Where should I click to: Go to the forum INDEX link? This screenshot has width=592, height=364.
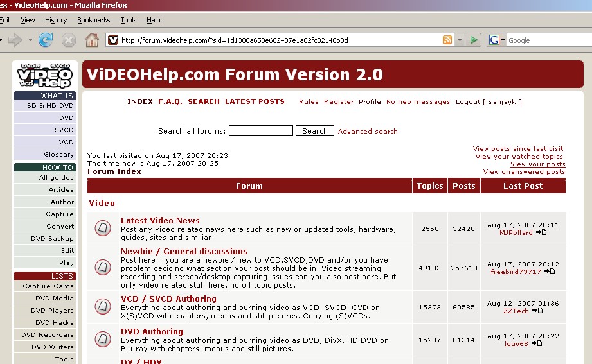[x=140, y=101]
